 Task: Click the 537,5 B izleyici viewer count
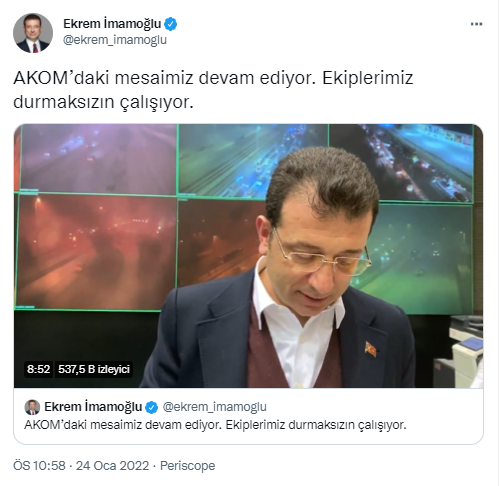(94, 369)
